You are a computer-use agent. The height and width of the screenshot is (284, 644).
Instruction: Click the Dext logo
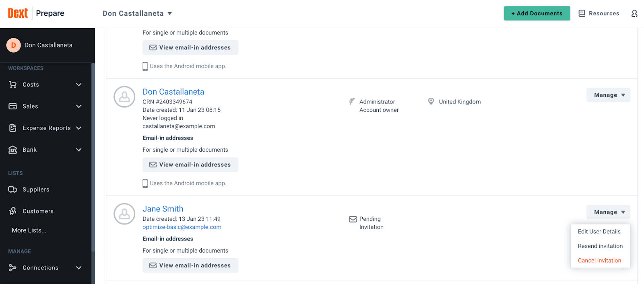[18, 13]
